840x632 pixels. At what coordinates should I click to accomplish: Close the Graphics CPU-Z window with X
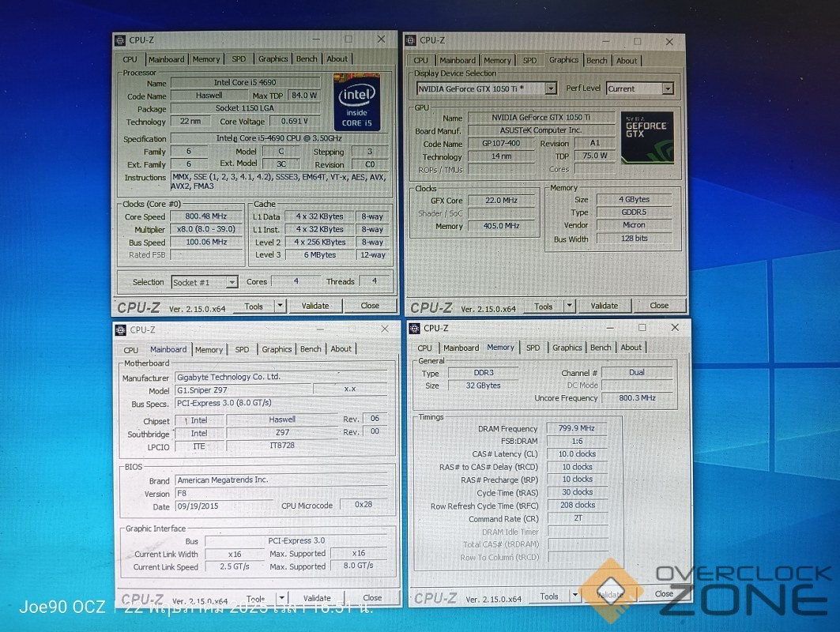click(669, 41)
